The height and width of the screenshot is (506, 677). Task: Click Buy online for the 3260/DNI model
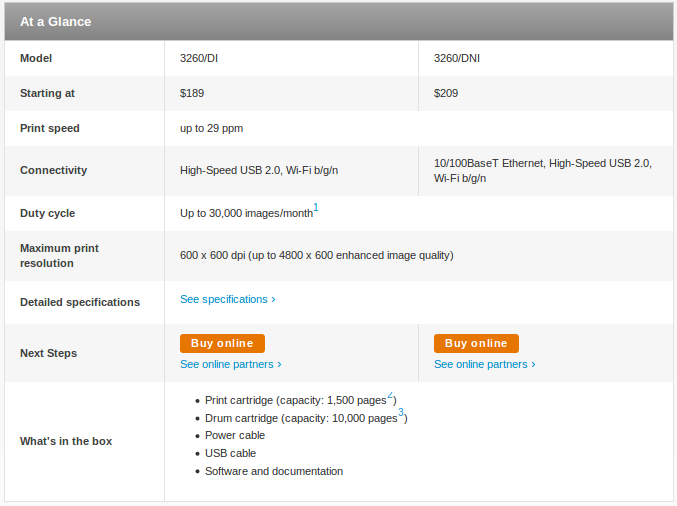[476, 343]
